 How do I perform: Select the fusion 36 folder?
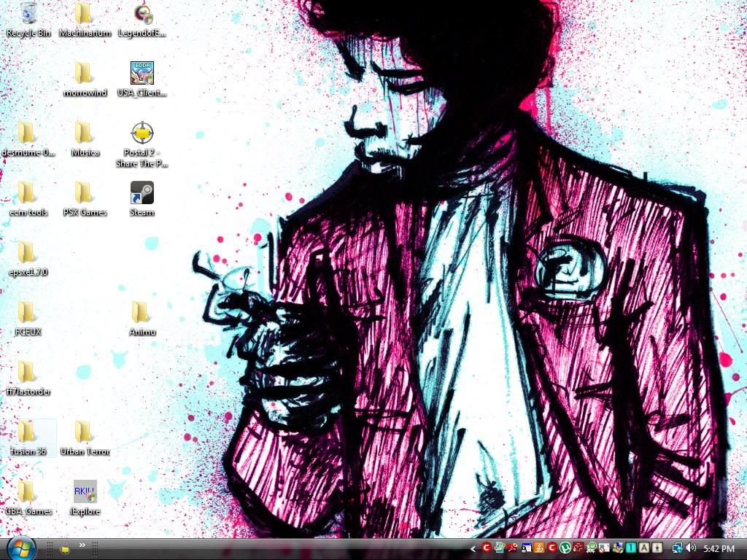point(28,438)
